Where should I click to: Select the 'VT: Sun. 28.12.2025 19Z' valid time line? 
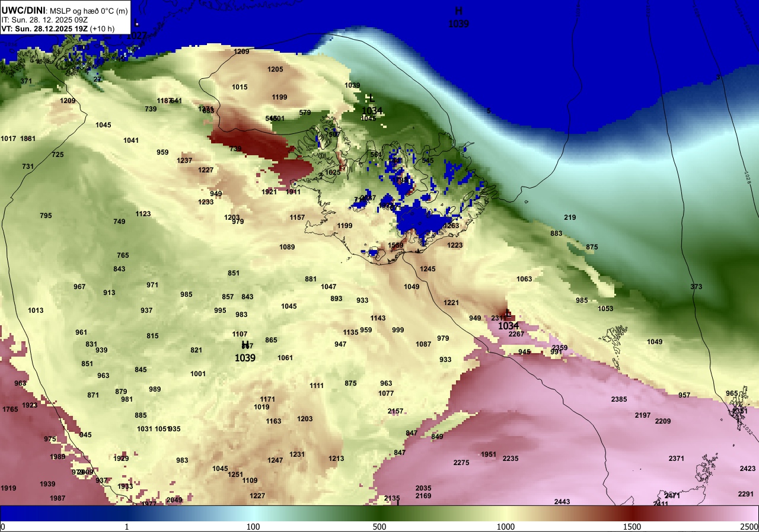pyautogui.click(x=45, y=28)
